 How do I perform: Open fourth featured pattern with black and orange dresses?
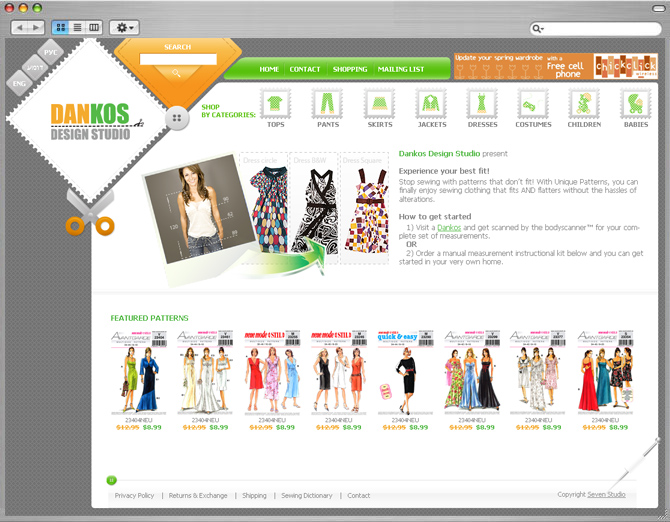click(x=338, y=372)
